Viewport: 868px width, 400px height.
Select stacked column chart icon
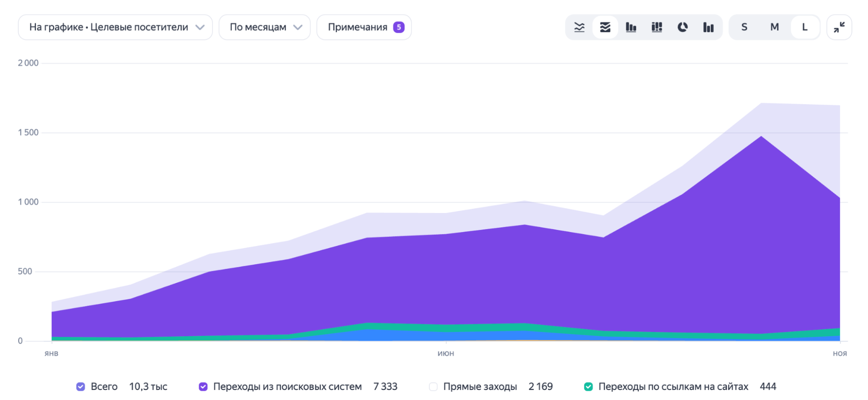click(x=657, y=27)
